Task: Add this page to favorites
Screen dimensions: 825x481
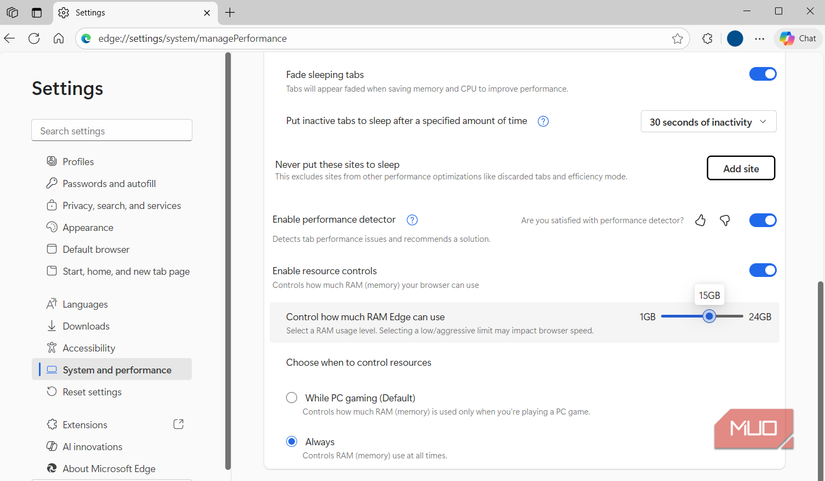Action: [x=677, y=38]
